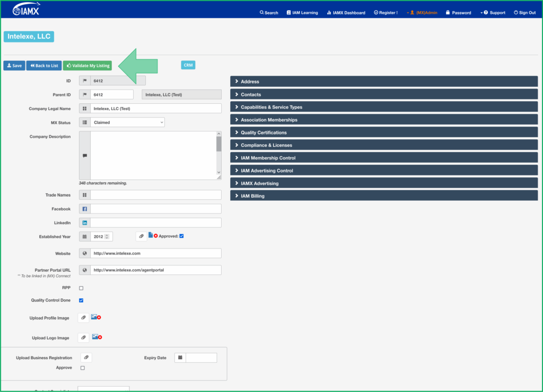
Task: Expand the Association Memberships section
Action: click(x=384, y=120)
